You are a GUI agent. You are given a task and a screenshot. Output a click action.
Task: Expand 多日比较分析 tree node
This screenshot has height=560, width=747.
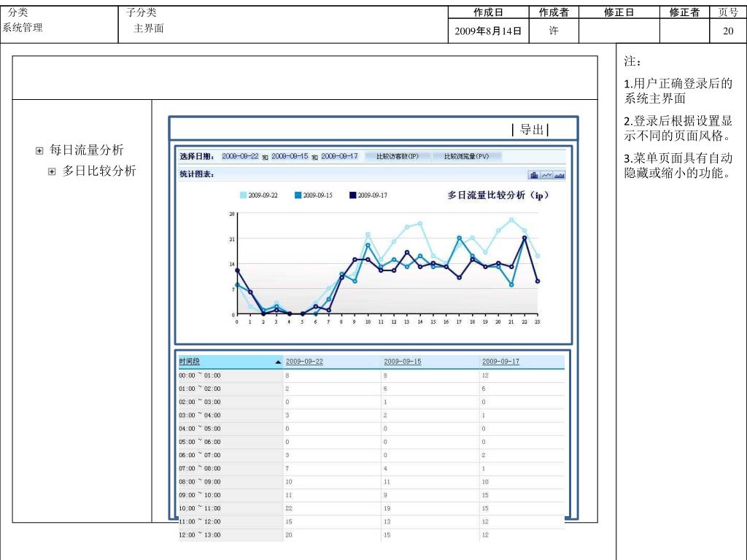coord(52,171)
